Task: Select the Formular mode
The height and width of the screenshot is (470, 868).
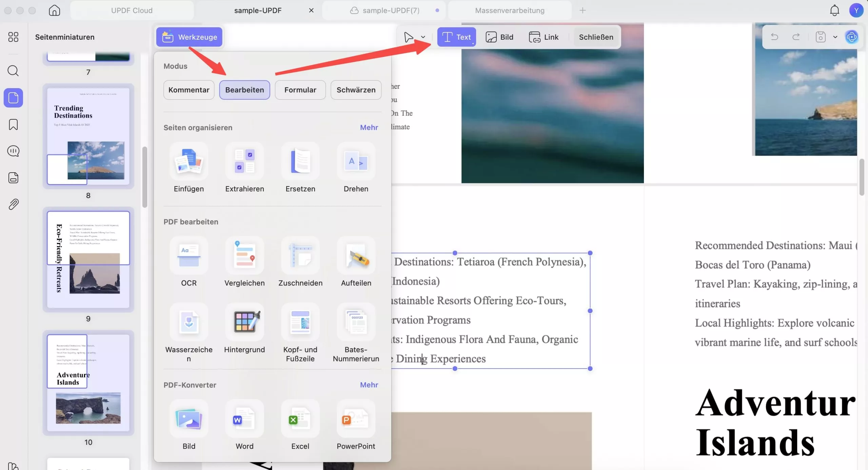Action: tap(300, 90)
